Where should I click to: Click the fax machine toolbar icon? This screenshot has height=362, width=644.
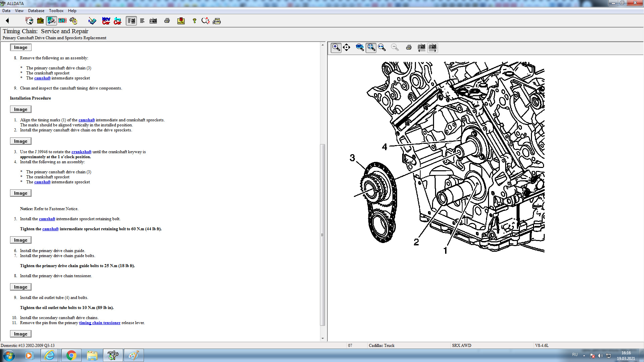pyautogui.click(x=217, y=21)
